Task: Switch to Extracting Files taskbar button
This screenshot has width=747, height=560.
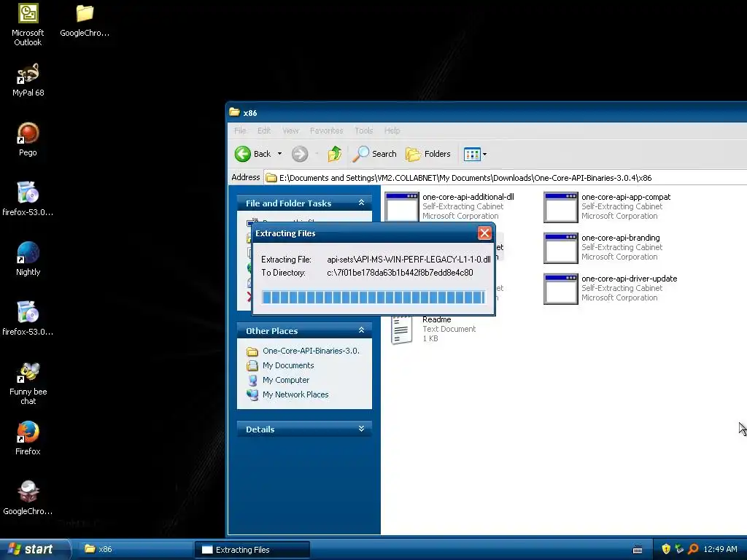Action: 252,550
